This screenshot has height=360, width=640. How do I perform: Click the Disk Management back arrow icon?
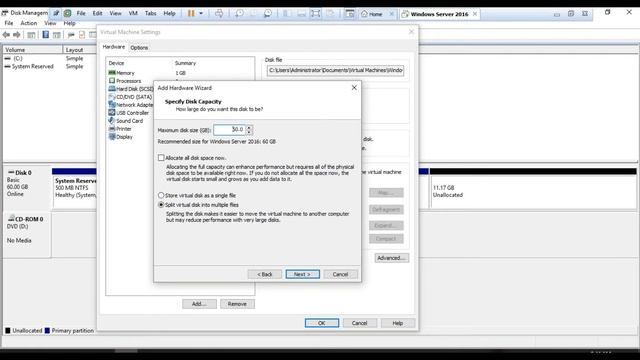[6, 35]
